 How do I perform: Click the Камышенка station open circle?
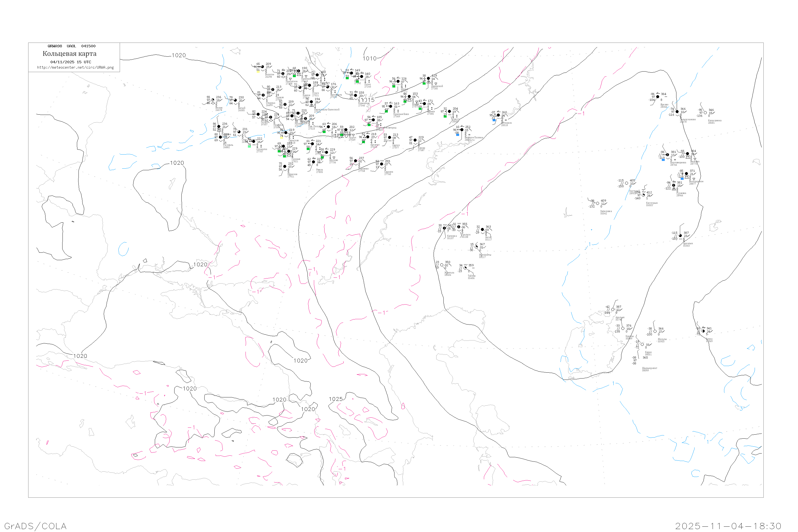pyautogui.click(x=705, y=113)
